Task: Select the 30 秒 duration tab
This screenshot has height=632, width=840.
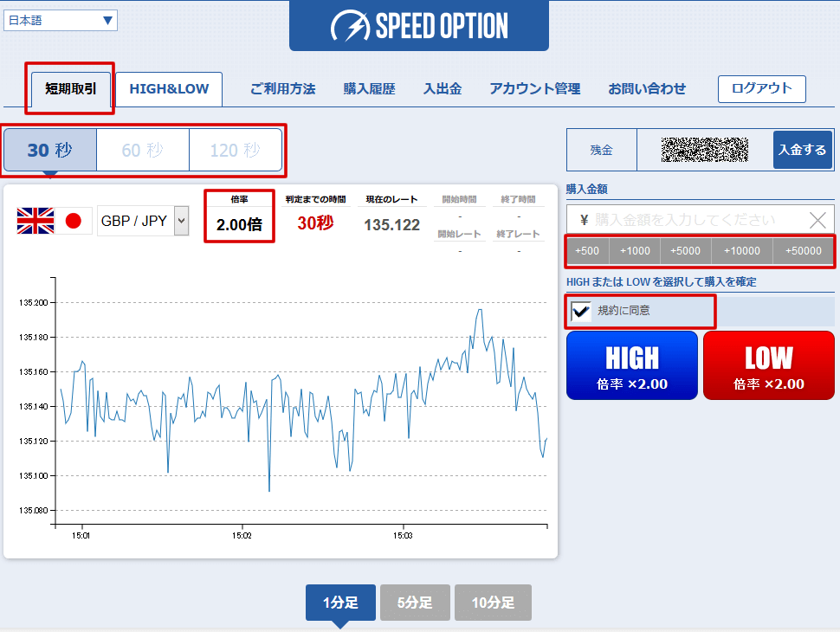Action: point(50,150)
